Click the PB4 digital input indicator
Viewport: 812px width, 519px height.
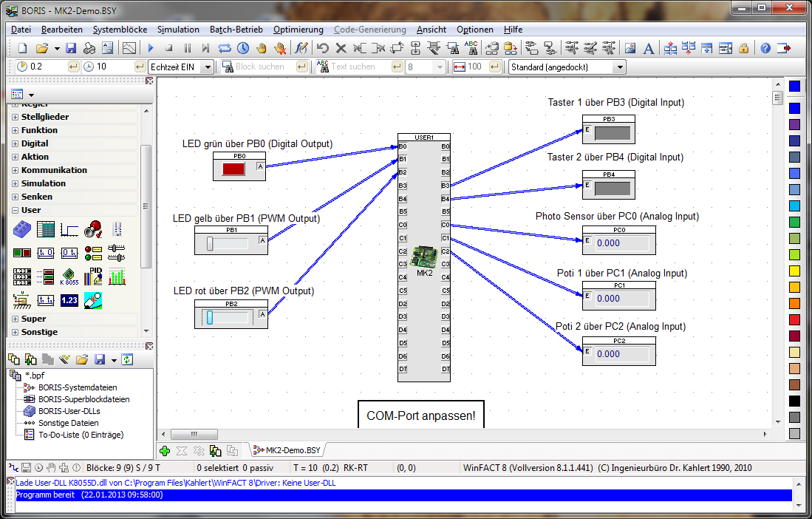point(613,188)
